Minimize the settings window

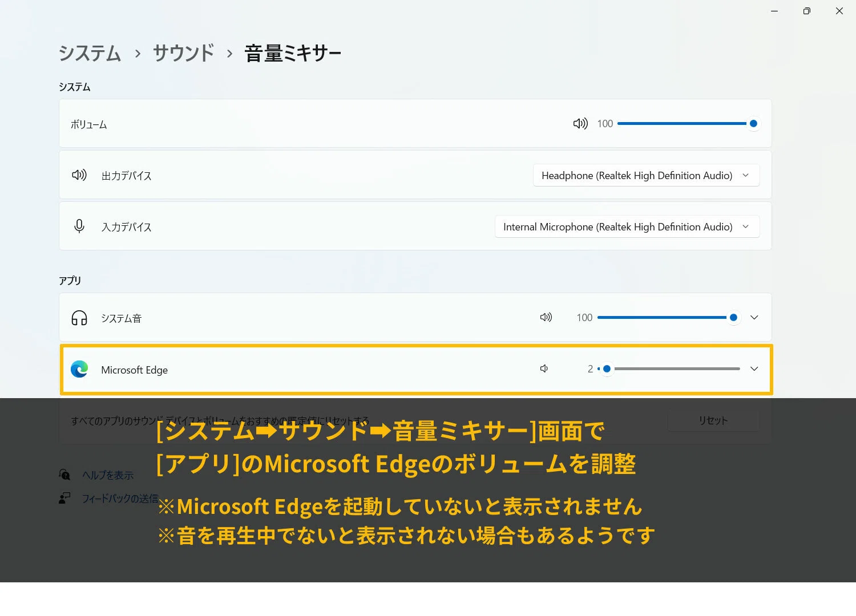point(774,11)
